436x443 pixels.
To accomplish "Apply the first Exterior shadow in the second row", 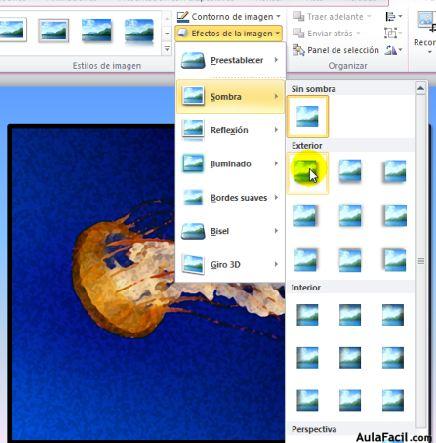I will (x=305, y=216).
